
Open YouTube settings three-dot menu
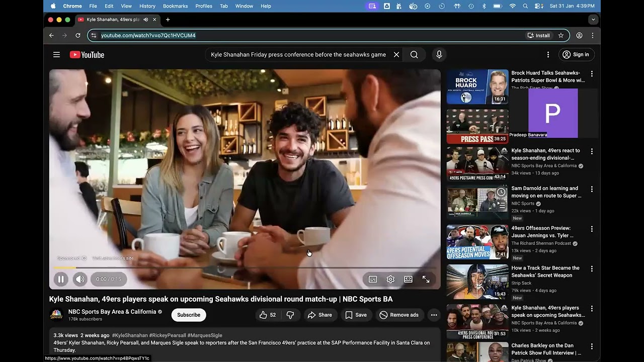click(548, 55)
